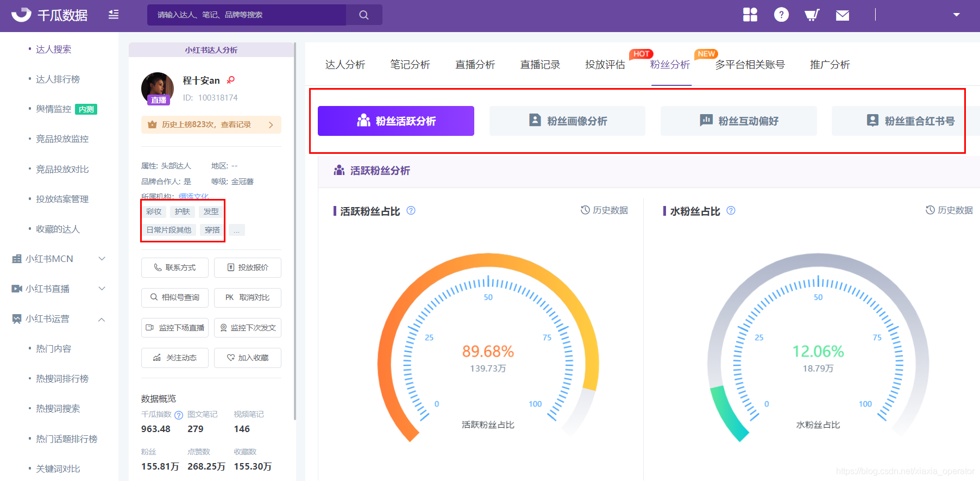Click the 水粉丝占比 help icon
Image resolution: width=980 pixels, height=481 pixels.
click(731, 210)
